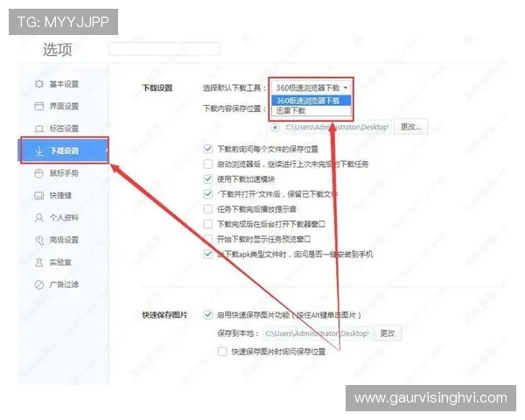
Task: Go to 鼠标手势 settings
Action: (x=64, y=173)
